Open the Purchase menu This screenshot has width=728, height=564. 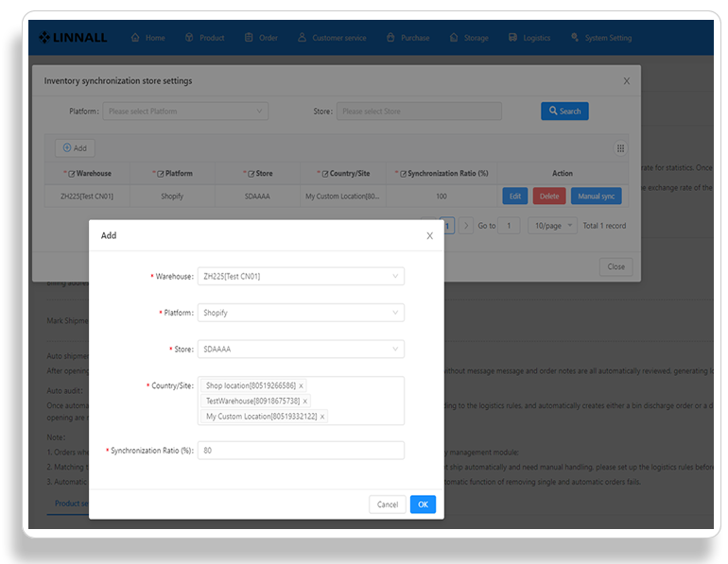tap(408, 38)
